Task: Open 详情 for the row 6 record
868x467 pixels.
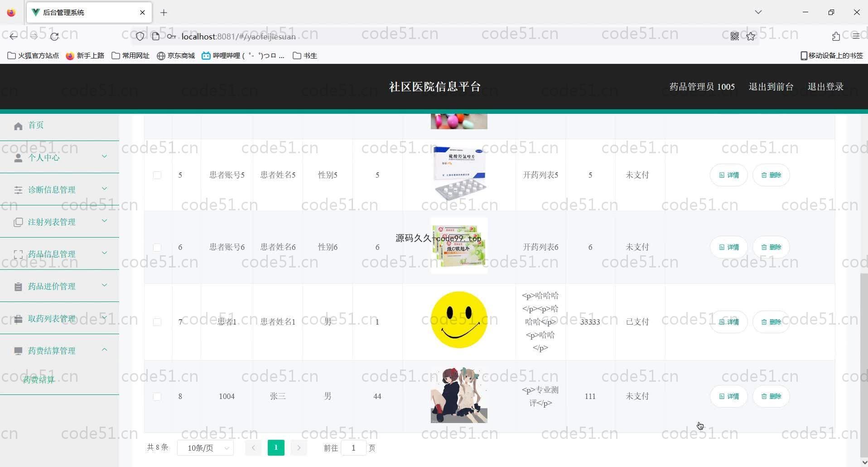Action: 728,248
